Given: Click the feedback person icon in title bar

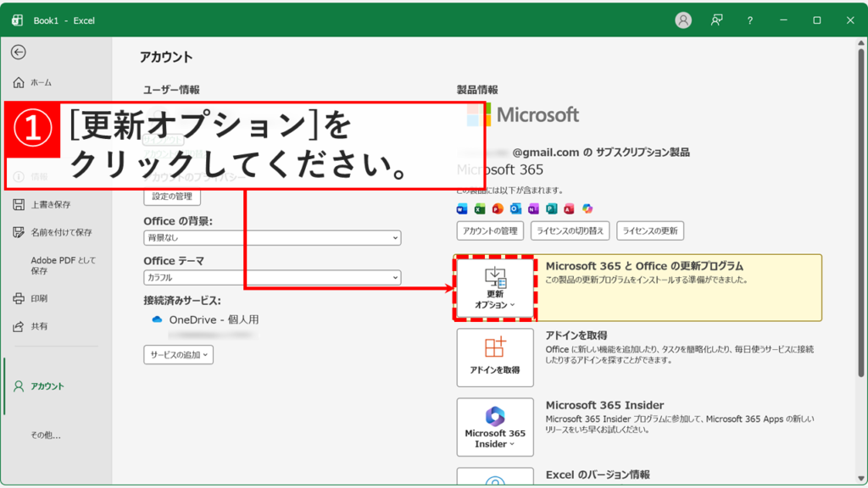Looking at the screenshot, I should click(x=717, y=20).
